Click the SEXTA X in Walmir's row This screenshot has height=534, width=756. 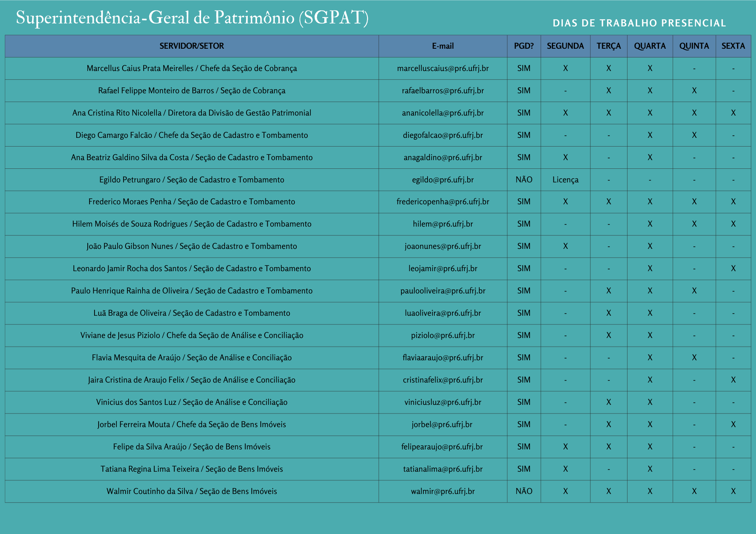click(x=733, y=492)
